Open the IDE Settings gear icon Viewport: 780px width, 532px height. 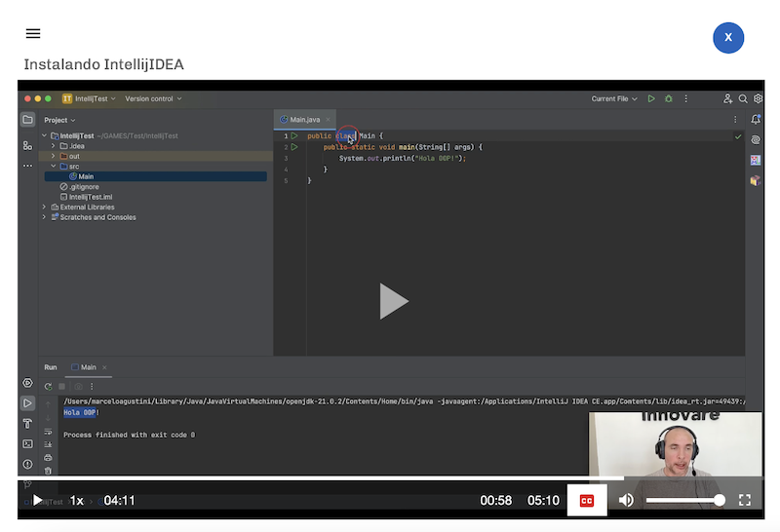758,98
